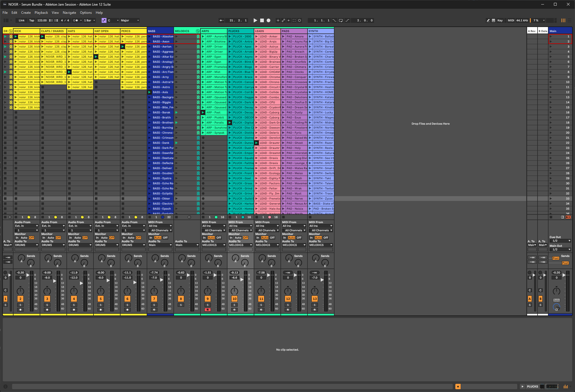The image size is (575, 392).
Task: Switch Monitor to Auto on the BASS track
Action: tap(158, 238)
